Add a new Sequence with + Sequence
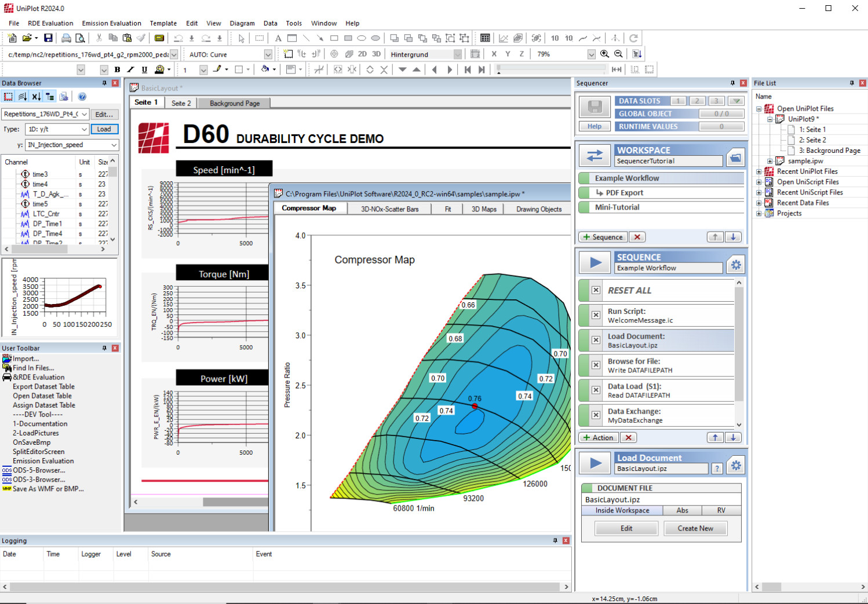868x604 pixels. 603,237
